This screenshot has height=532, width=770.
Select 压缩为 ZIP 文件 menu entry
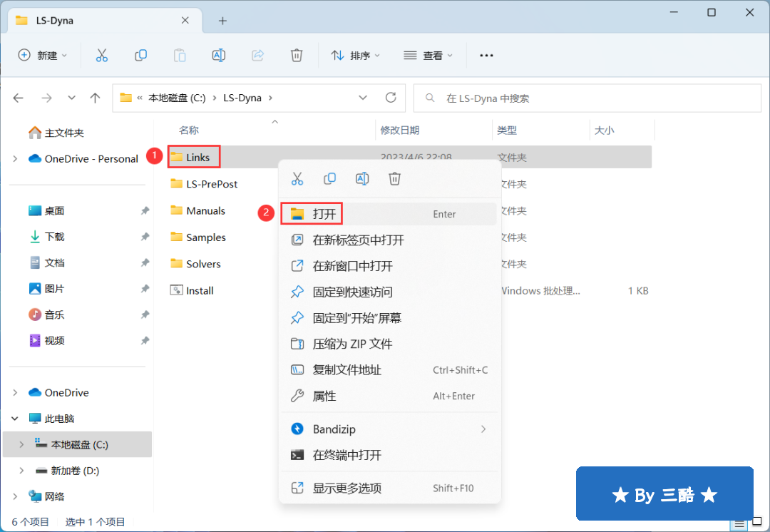click(x=389, y=344)
